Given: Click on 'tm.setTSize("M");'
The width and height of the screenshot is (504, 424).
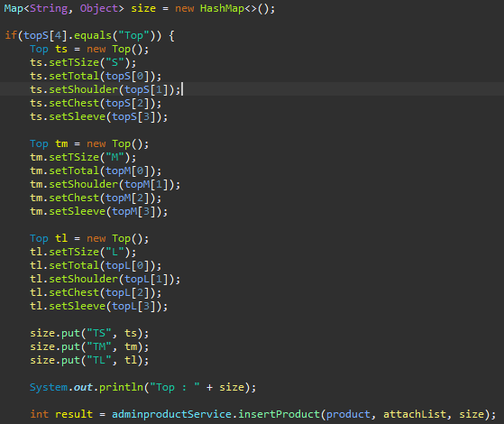Looking at the screenshot, I should click(x=83, y=157).
